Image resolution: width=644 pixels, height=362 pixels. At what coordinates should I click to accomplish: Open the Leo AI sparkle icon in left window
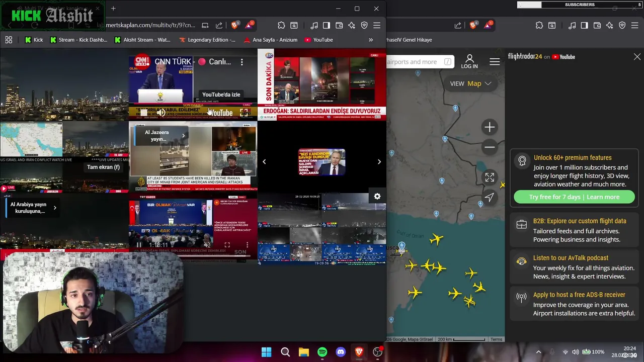pyautogui.click(x=352, y=25)
